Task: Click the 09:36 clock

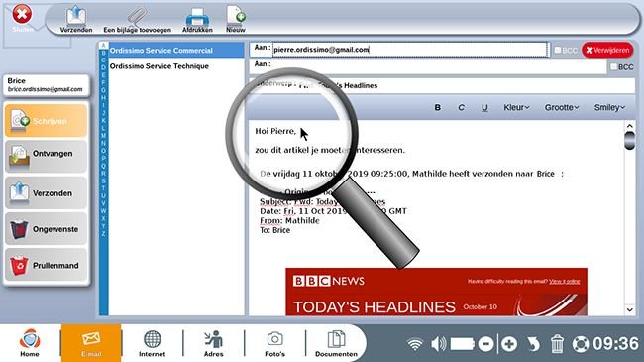Action: (x=615, y=344)
